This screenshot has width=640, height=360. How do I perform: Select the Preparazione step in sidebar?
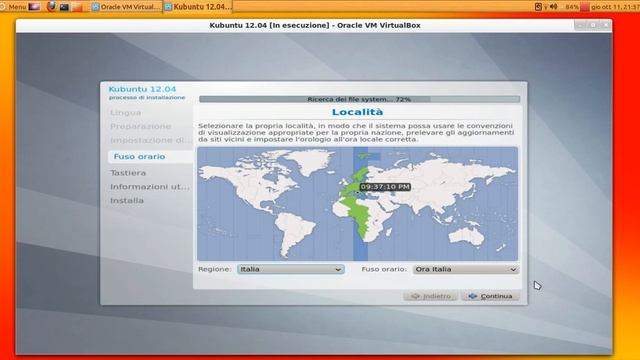click(140, 127)
